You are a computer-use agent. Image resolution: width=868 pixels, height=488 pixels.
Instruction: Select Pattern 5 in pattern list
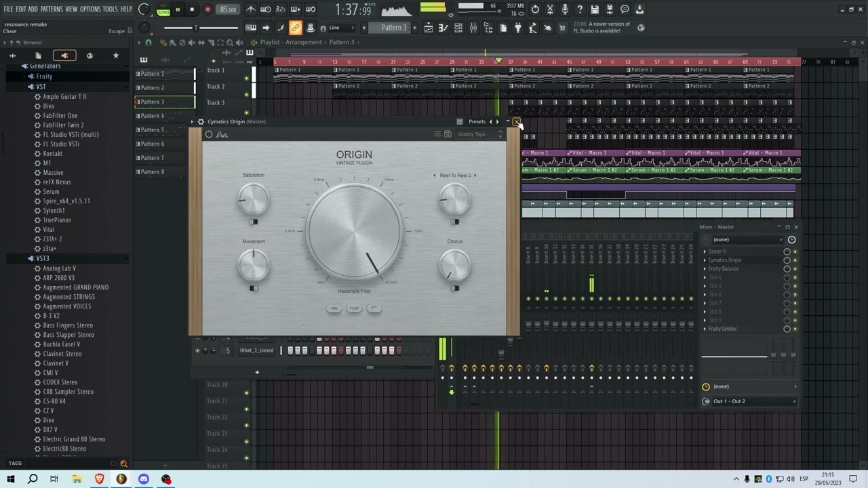tap(165, 129)
